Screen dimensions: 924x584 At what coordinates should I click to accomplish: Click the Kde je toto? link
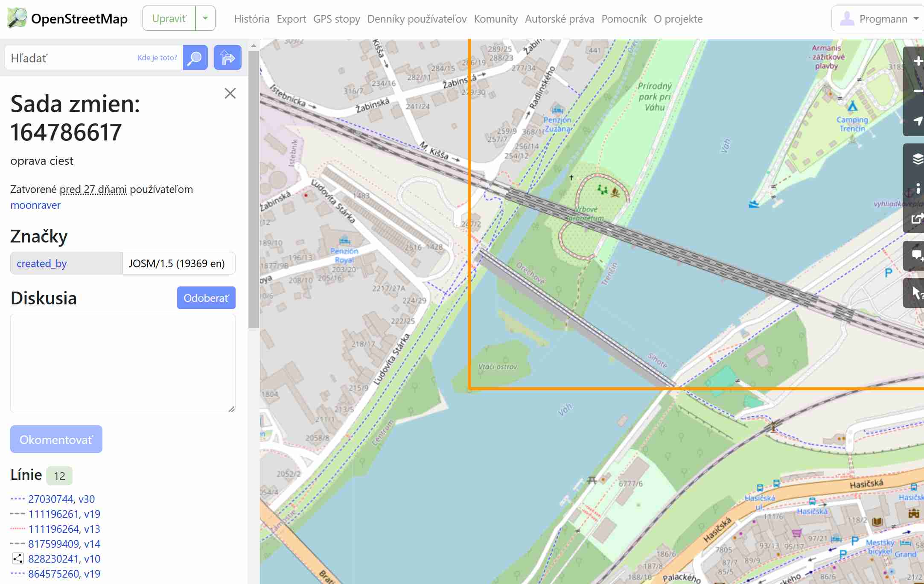point(157,58)
